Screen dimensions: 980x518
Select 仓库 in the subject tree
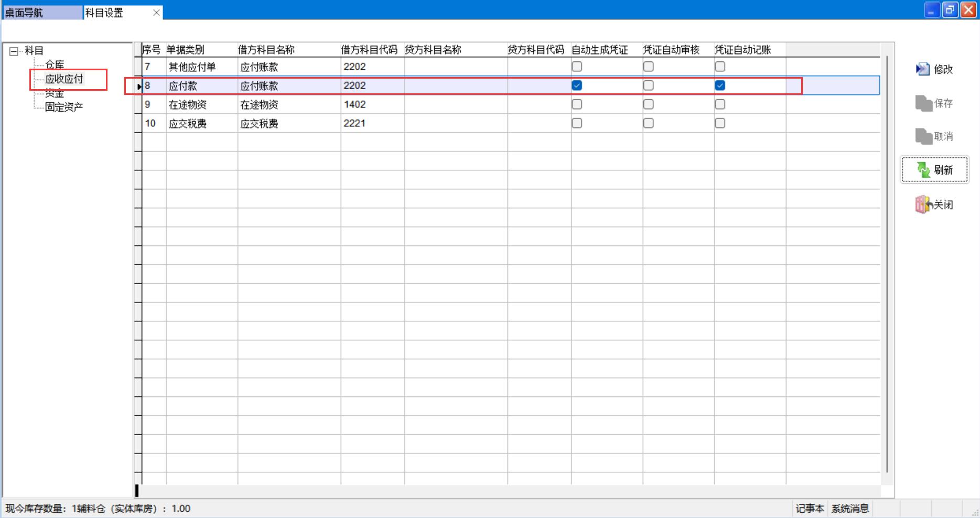point(55,64)
